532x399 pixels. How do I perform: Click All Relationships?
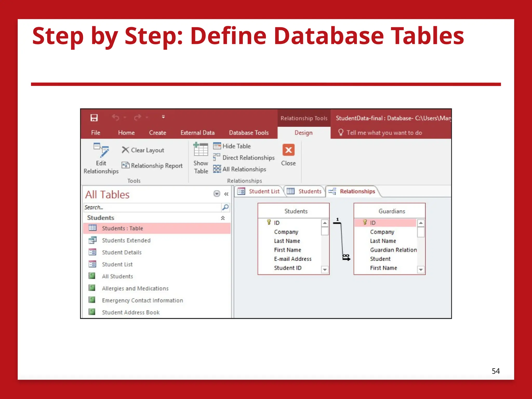(x=240, y=169)
